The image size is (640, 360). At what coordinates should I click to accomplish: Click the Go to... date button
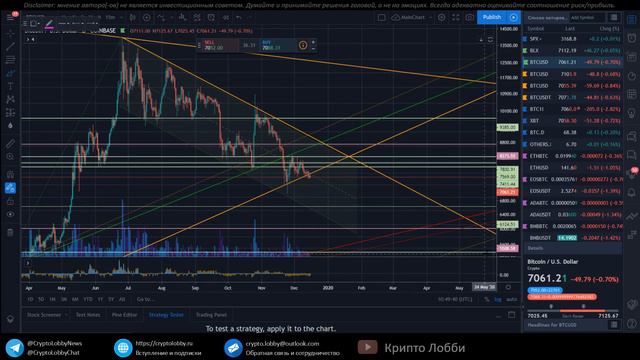[x=145, y=299]
